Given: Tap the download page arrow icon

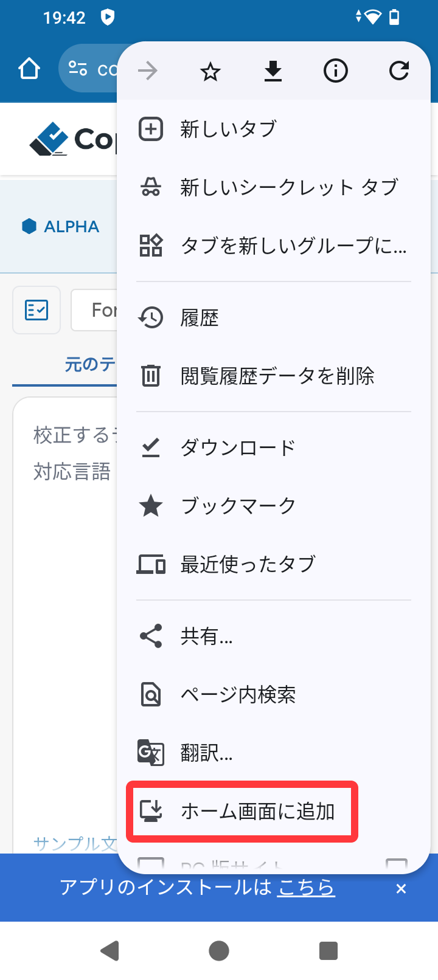Looking at the screenshot, I should tap(273, 72).
